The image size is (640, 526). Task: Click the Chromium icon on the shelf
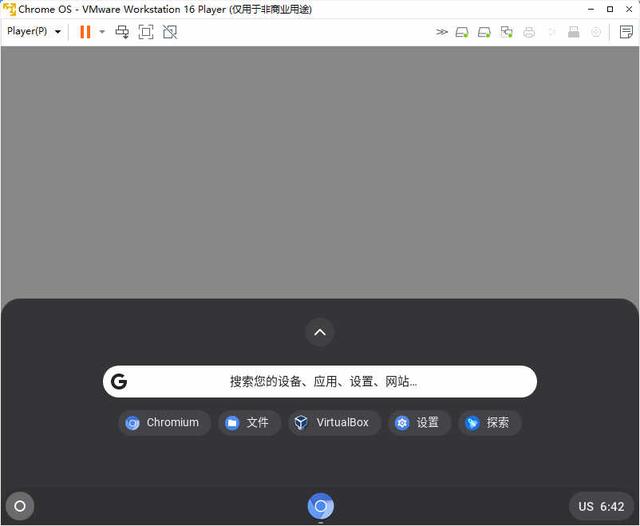click(320, 506)
